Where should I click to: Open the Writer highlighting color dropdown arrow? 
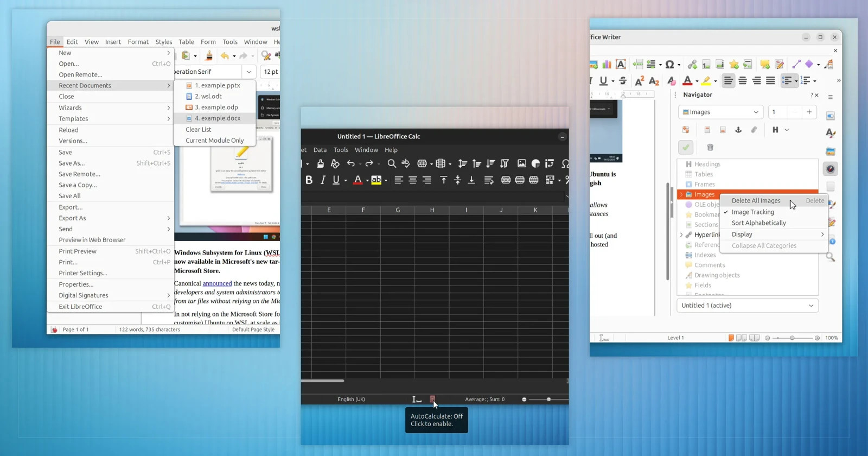point(716,81)
